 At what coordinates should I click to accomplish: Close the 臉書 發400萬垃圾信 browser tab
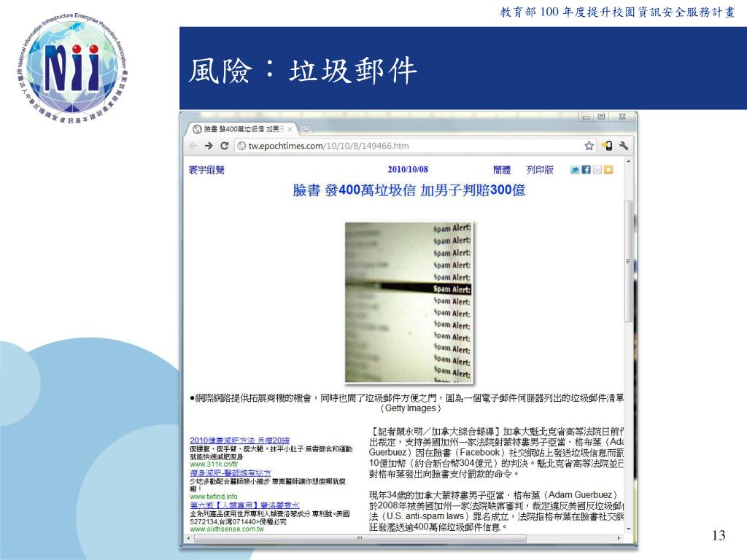tap(290, 129)
